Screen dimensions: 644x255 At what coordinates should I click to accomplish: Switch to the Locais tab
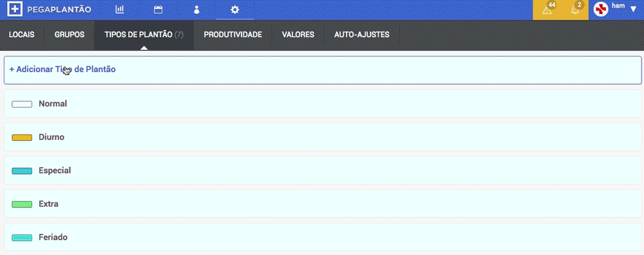click(x=22, y=35)
